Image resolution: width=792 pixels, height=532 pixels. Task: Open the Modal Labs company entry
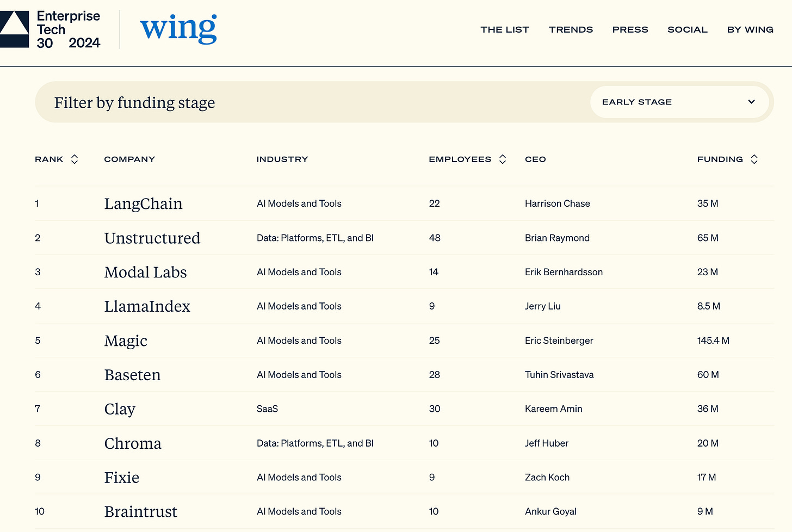pos(145,272)
